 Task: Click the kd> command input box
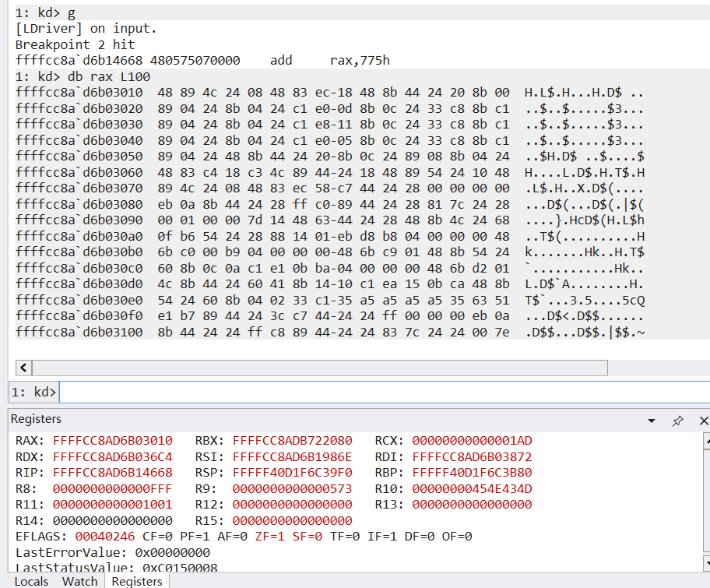[381, 392]
